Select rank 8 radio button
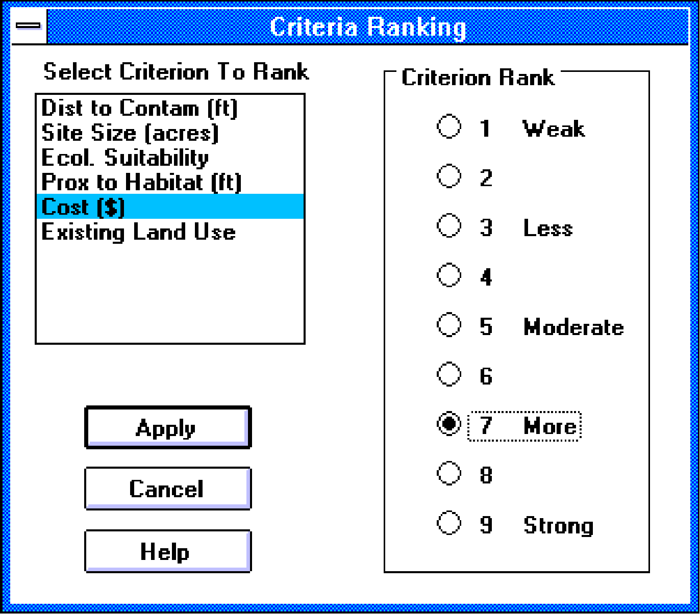700x614 pixels. click(449, 474)
